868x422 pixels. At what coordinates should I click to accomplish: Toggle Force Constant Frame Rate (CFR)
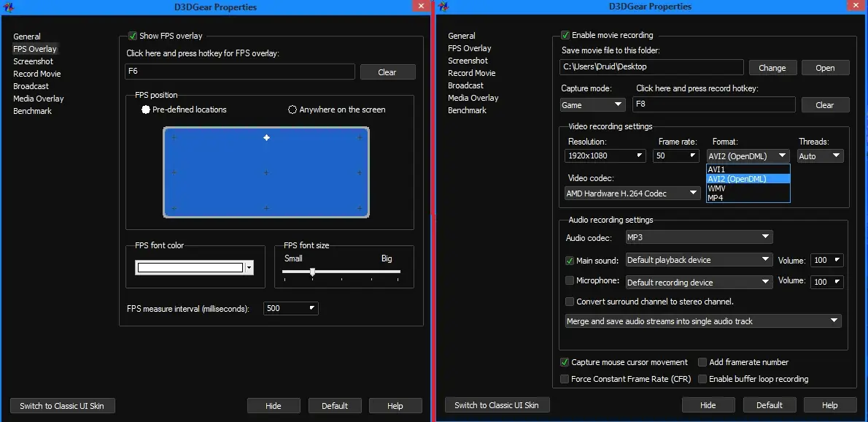tap(565, 379)
